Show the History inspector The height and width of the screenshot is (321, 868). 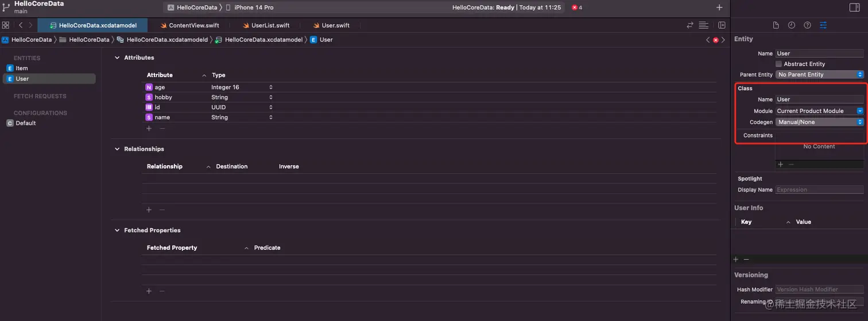[x=792, y=25]
